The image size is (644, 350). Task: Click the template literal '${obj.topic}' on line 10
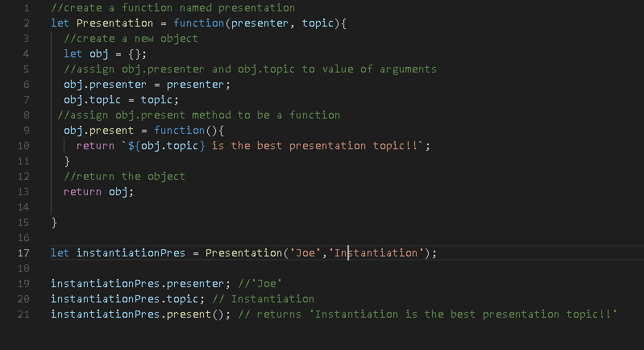pyautogui.click(x=166, y=146)
